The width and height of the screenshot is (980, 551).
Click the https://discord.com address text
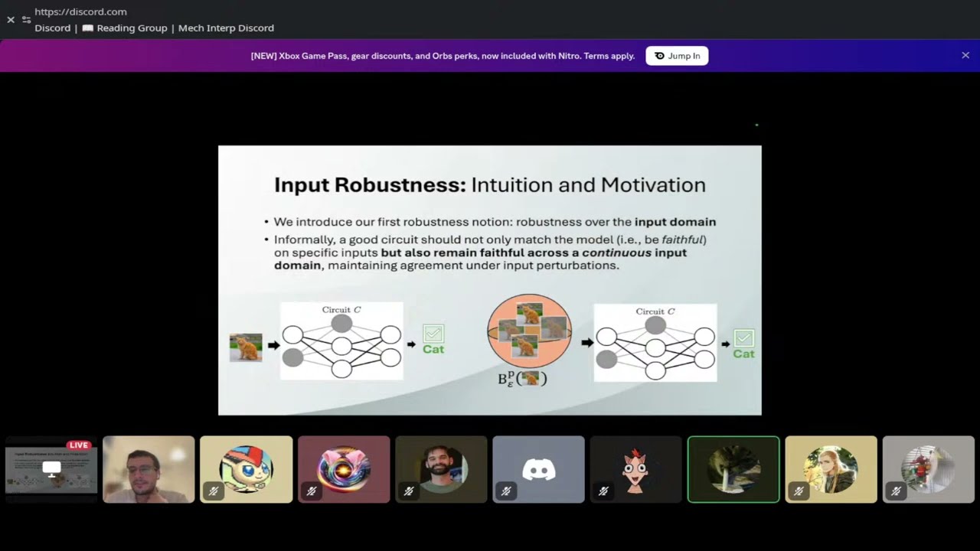click(x=80, y=11)
